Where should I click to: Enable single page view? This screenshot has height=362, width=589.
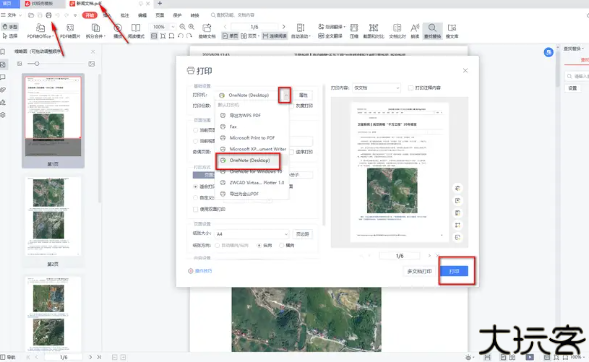coord(230,36)
